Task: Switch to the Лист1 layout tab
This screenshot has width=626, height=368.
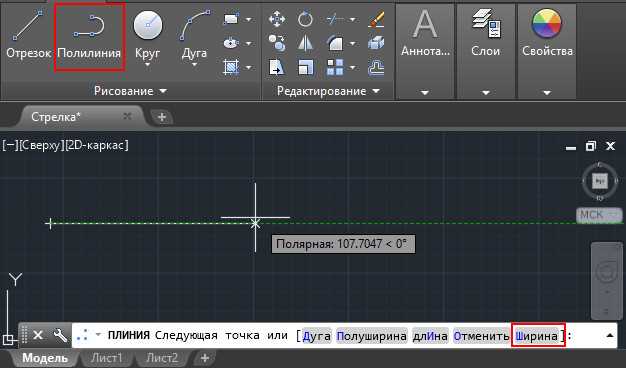Action: click(x=106, y=358)
